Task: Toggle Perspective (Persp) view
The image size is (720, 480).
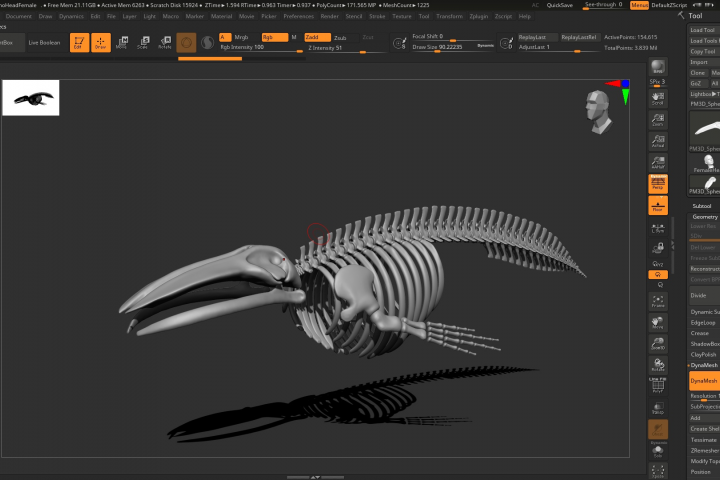Action: (658, 183)
